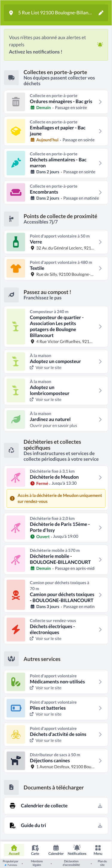Expand the Déchèterie de Meudon chevron

pos(100,477)
